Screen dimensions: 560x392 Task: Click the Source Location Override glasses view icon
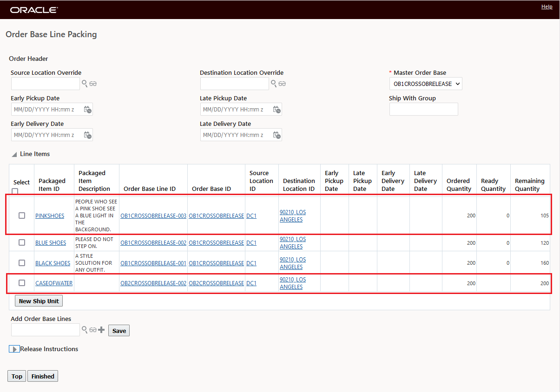pyautogui.click(x=93, y=84)
